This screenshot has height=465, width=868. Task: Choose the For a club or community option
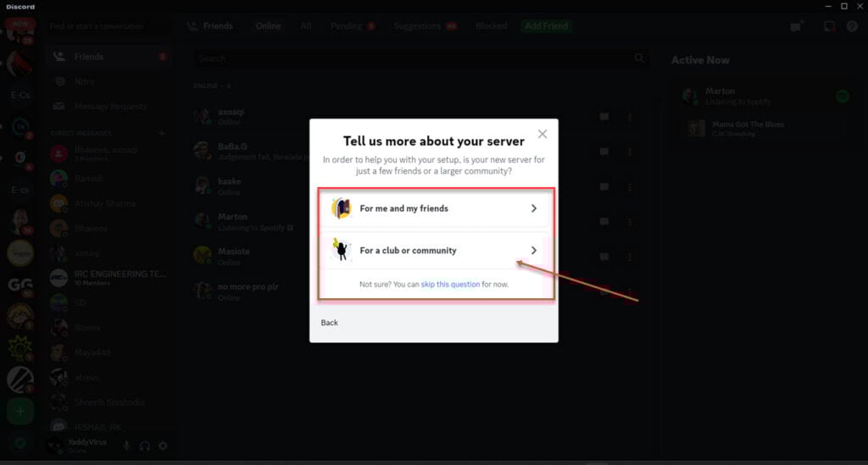[434, 251]
